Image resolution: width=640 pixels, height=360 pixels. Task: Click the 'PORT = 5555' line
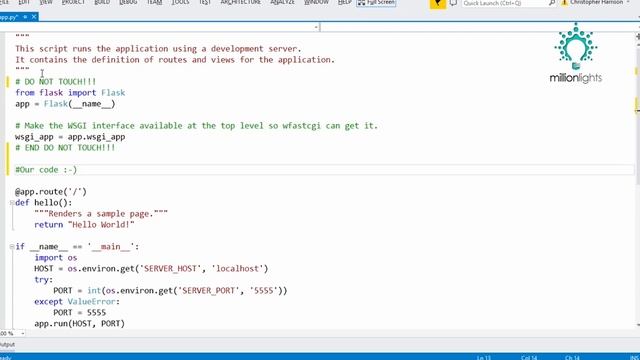80,313
